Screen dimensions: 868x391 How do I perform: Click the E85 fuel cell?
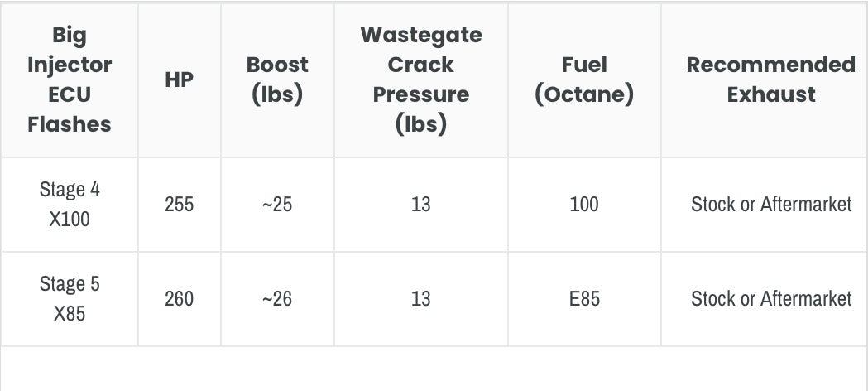(x=584, y=298)
